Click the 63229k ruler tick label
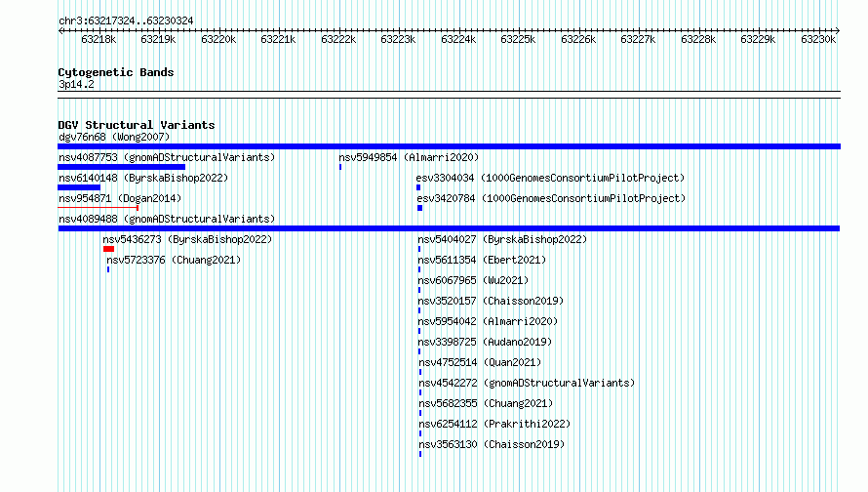Screen dimensions: 868x492 point(759,39)
